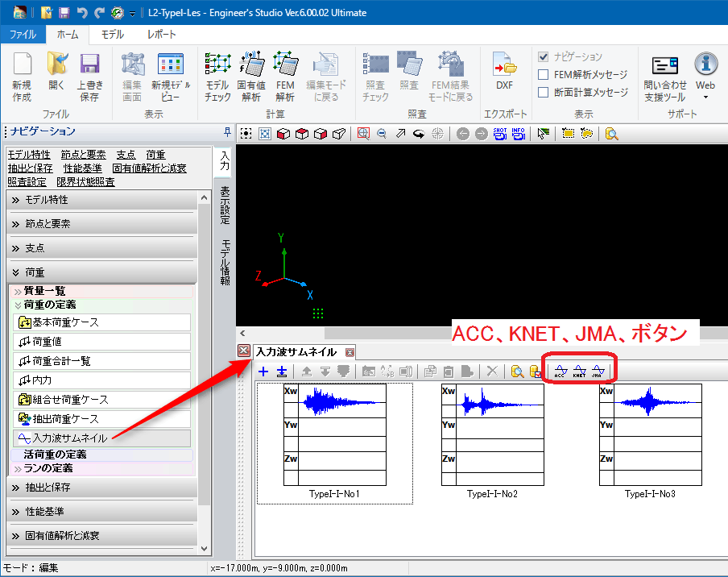Enable FEM解析メッセージ checkbox
Image resolution: width=728 pixels, height=577 pixels.
point(544,74)
